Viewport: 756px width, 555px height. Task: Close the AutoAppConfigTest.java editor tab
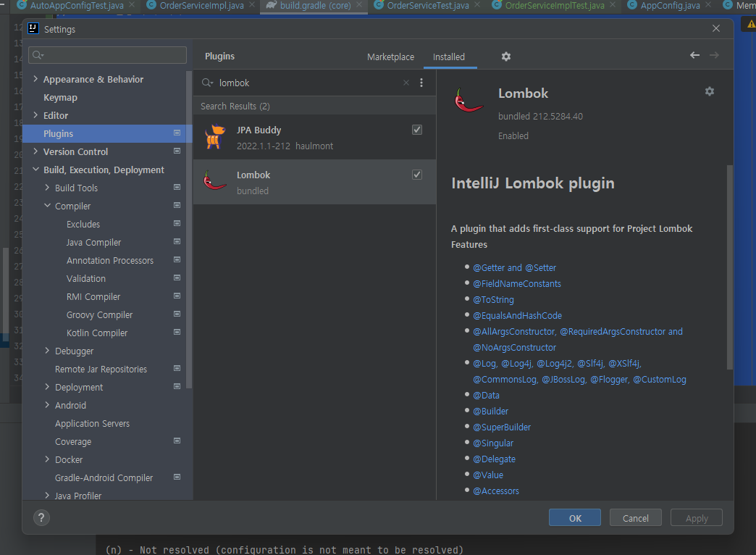coord(132,4)
